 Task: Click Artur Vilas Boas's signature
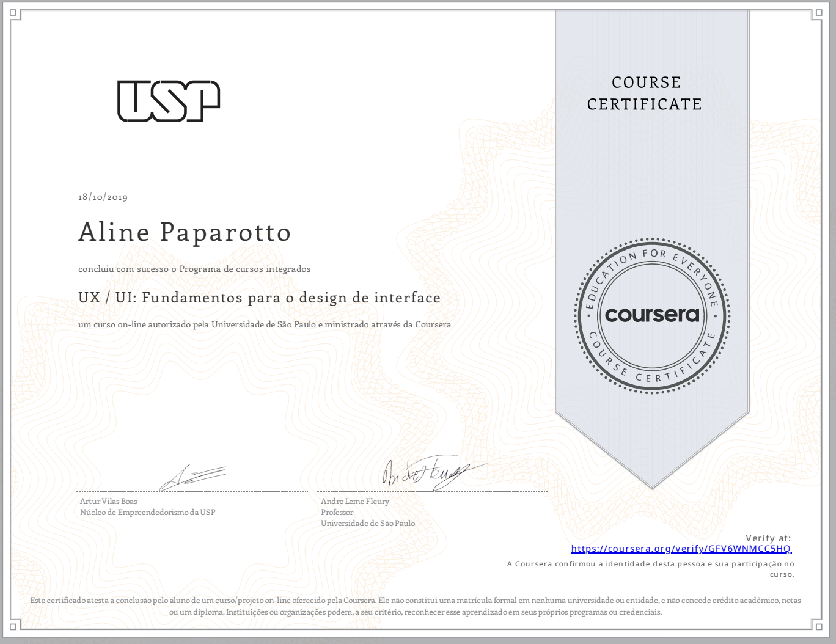193,478
